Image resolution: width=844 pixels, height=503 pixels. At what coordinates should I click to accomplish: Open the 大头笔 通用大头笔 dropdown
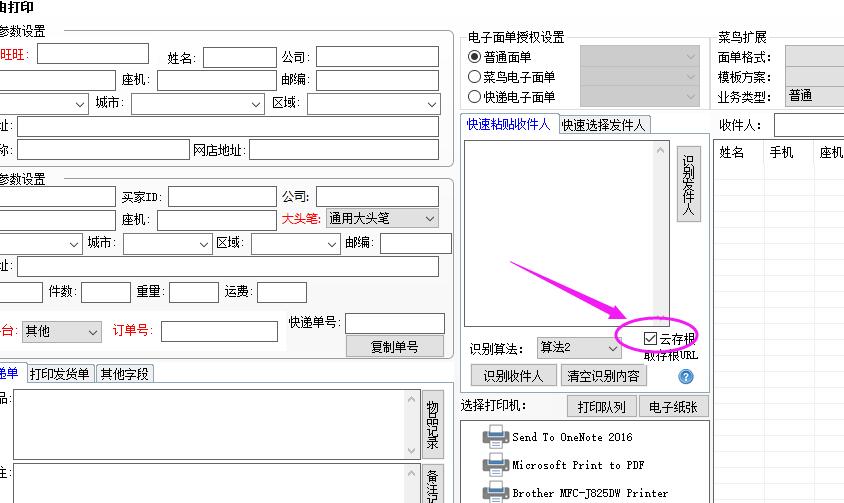pyautogui.click(x=382, y=218)
